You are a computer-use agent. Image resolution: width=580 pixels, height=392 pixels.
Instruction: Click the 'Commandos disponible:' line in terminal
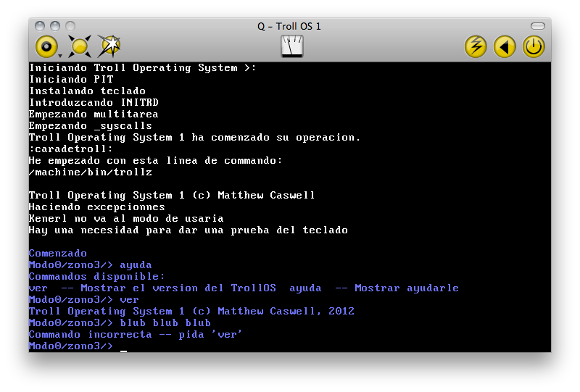click(96, 277)
